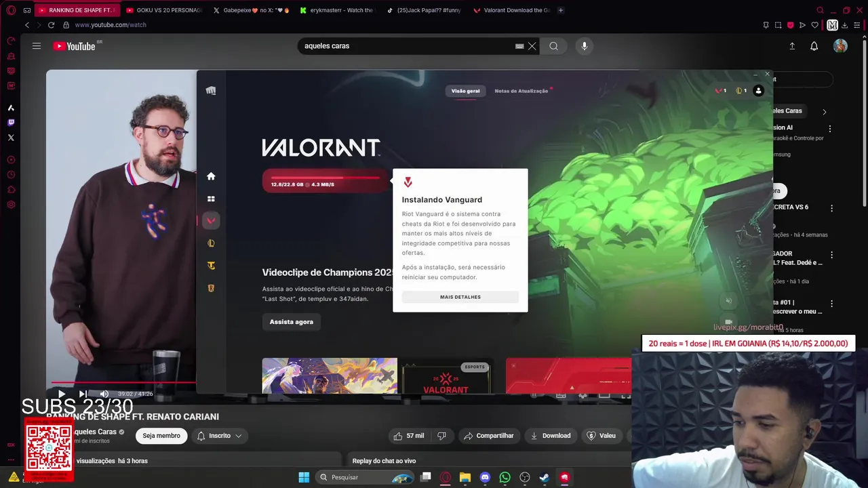This screenshot has height=488, width=868.
Task: Open Inscrito subscription dropdown
Action: click(x=220, y=436)
